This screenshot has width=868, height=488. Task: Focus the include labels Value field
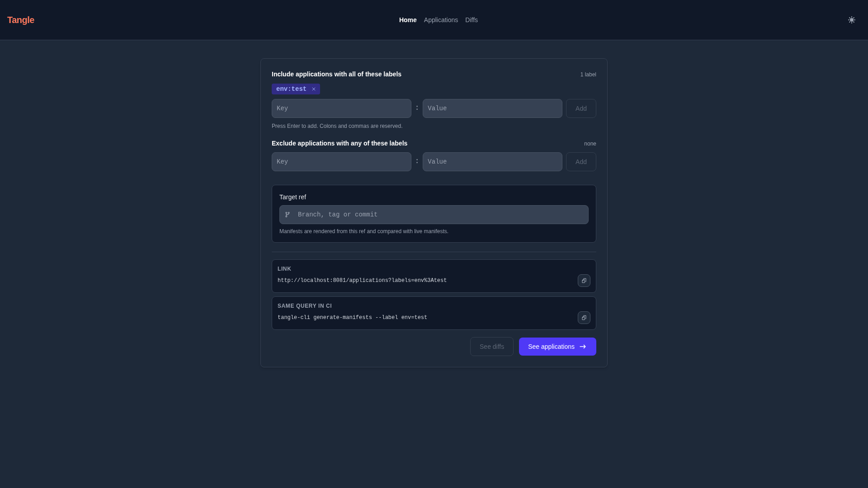(x=492, y=108)
